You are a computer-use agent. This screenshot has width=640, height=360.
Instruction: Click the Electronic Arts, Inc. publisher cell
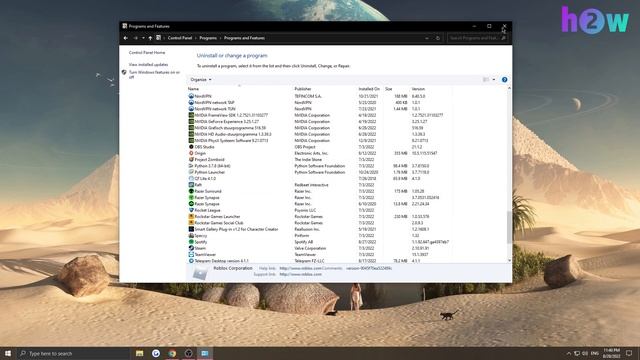[311, 153]
